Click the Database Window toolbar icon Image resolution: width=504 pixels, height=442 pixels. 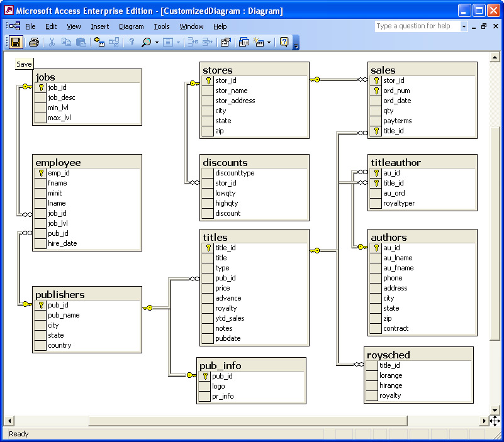[x=244, y=42]
